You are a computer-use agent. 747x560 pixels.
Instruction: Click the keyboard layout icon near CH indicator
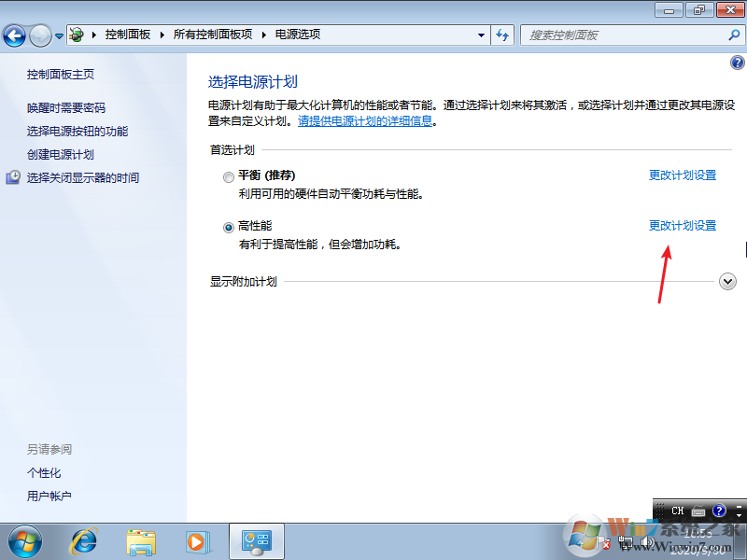tap(698, 511)
